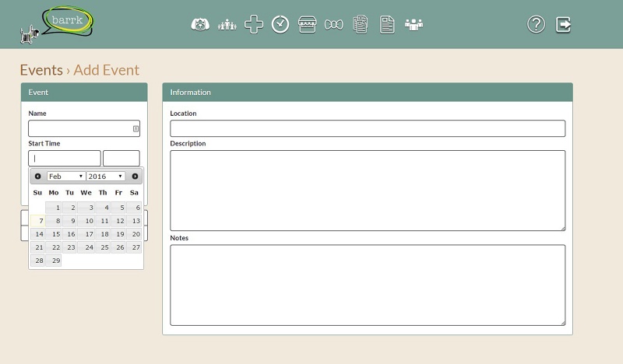Select February 20 in the calendar
Viewport: 623px width, 364px height.
(134, 234)
